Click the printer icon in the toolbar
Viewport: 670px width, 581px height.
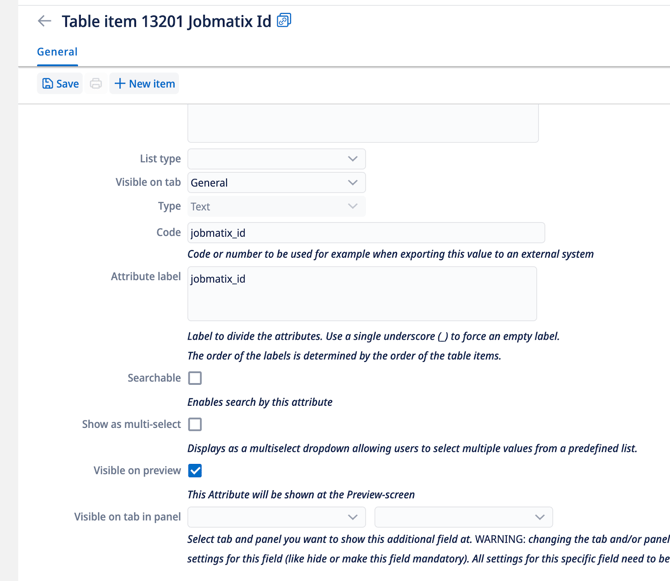pyautogui.click(x=96, y=84)
